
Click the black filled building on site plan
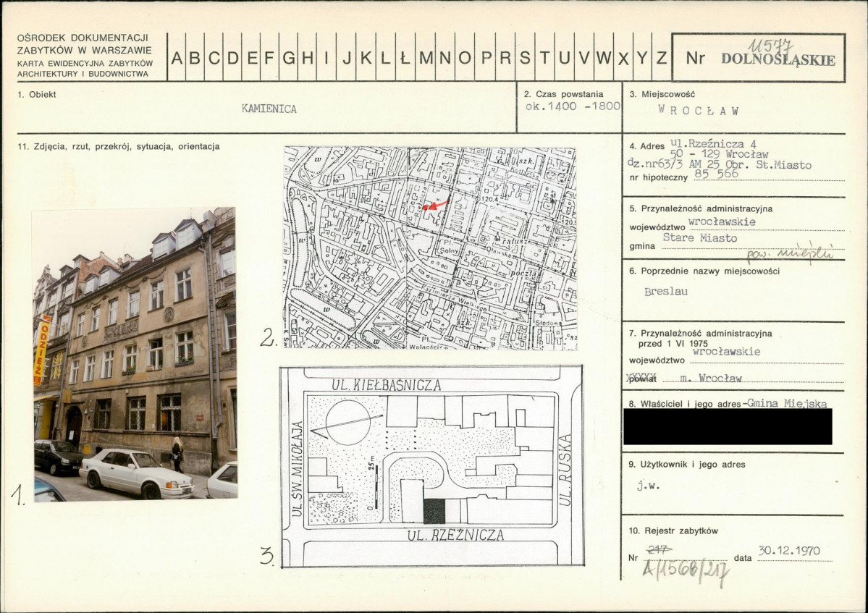click(x=434, y=511)
